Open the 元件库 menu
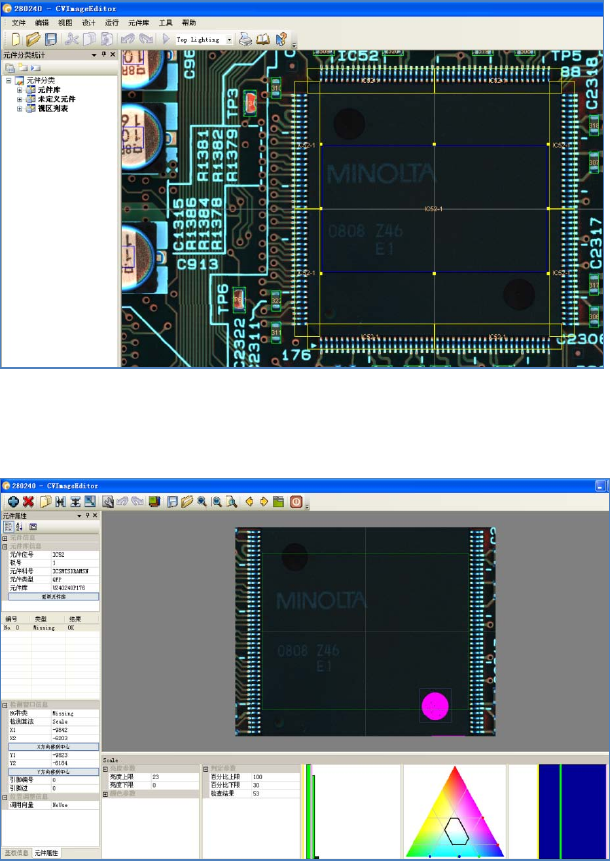Viewport: 610px width, 861px height. point(139,23)
